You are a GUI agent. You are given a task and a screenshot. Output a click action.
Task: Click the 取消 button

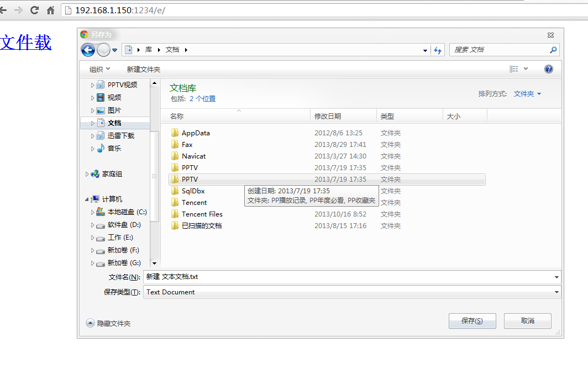coord(528,321)
